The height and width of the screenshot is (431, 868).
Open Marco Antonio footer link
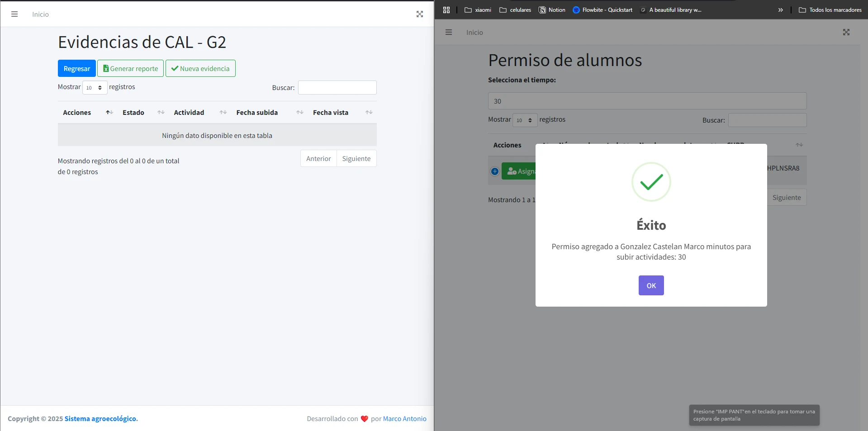[x=405, y=418]
